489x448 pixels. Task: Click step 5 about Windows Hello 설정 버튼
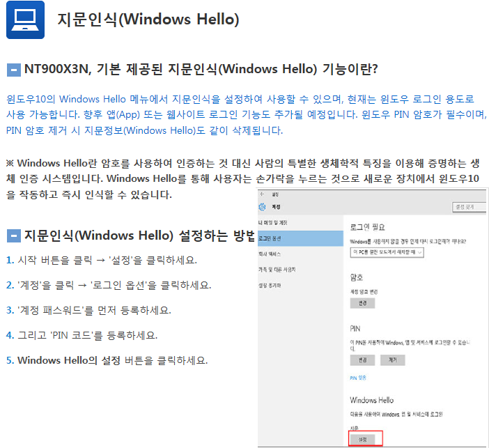click(107, 360)
